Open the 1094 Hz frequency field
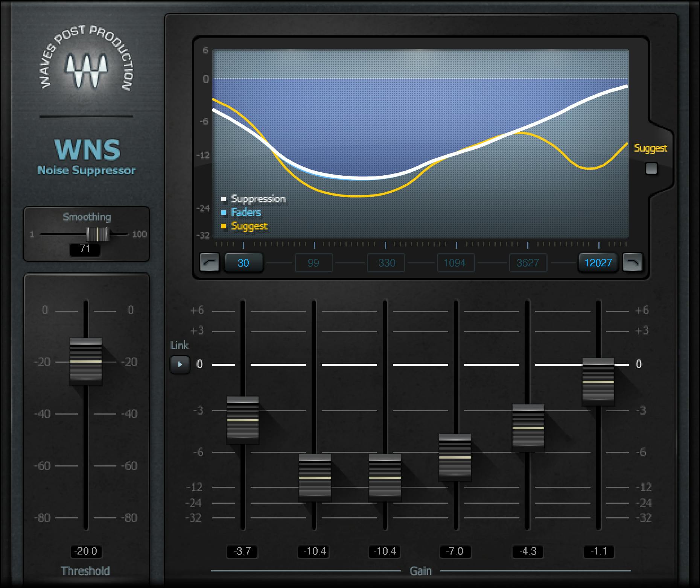This screenshot has height=588, width=700. [455, 263]
